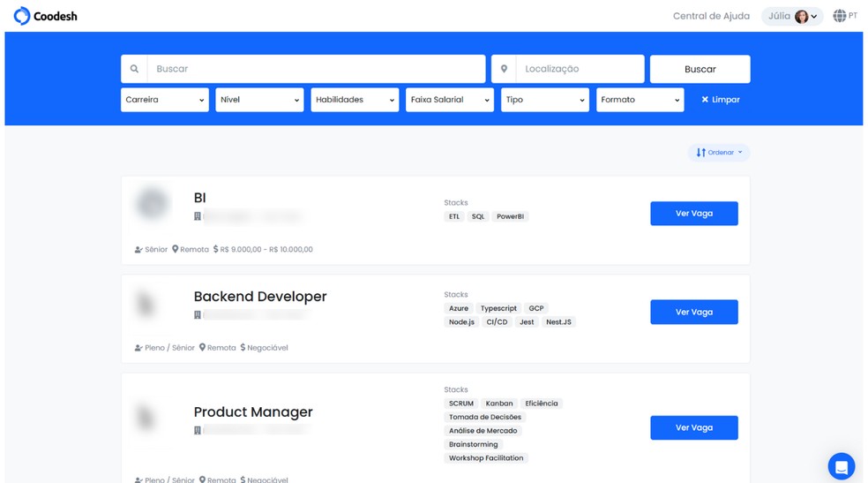Click the Coodesh logo

coord(45,16)
